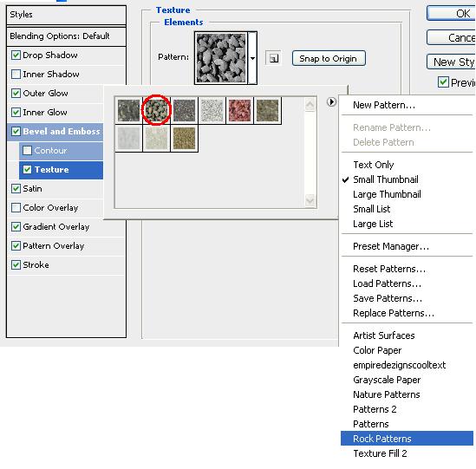Toggle the Gradient Overlay checkbox
Screen dimensions: 476x469
(x=16, y=227)
